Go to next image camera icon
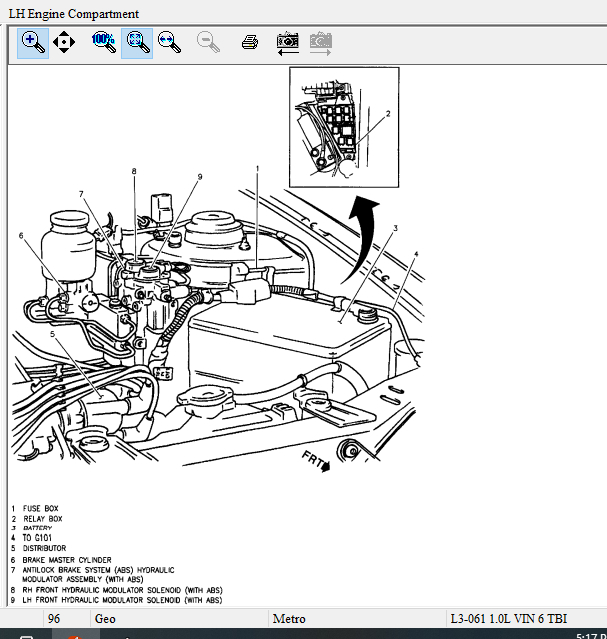 tap(321, 43)
